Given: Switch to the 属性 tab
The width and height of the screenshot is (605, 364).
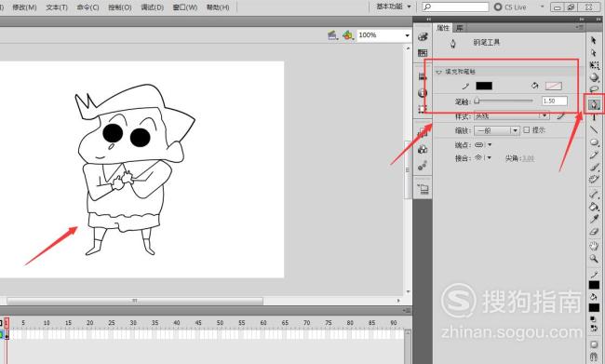Looking at the screenshot, I should [x=443, y=28].
